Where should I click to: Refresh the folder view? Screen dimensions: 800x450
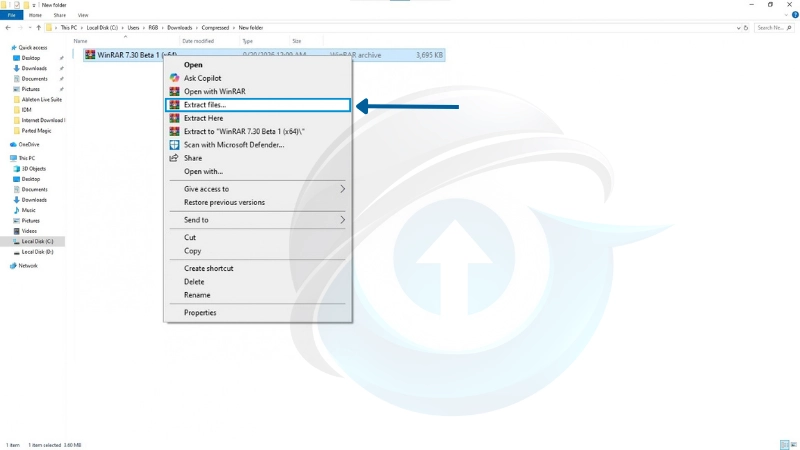(x=746, y=28)
